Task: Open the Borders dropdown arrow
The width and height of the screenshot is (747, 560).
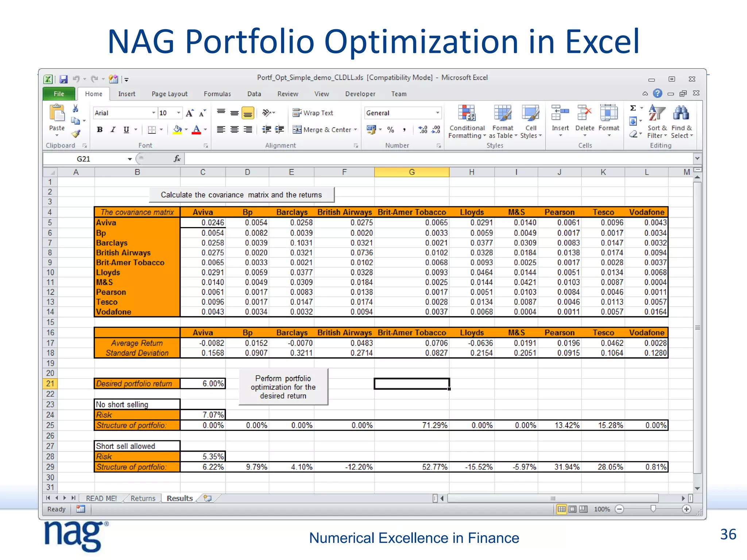Action: 161,129
